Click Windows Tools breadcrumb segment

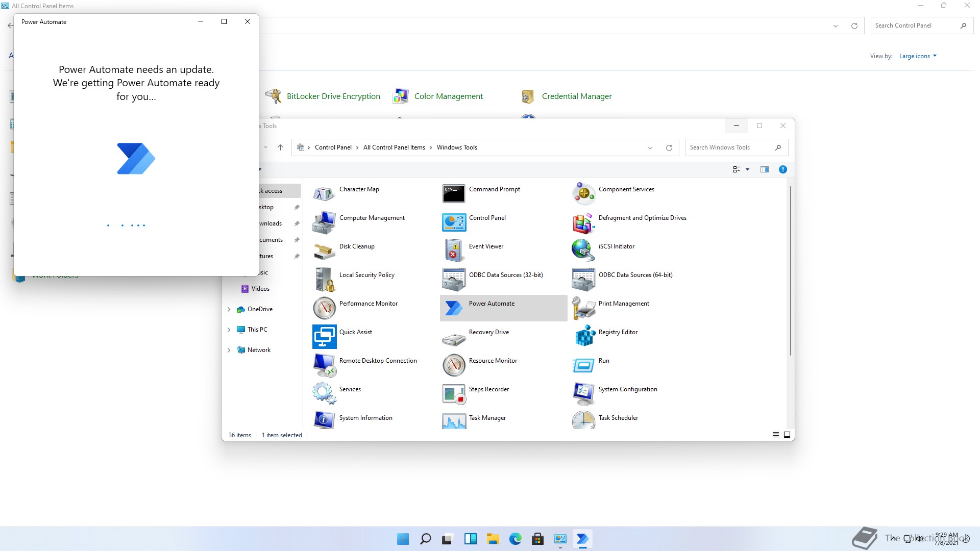tap(457, 147)
